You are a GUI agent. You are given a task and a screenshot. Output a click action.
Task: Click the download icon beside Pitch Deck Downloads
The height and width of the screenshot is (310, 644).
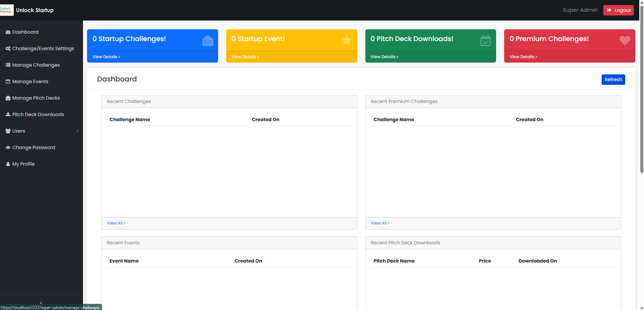click(8, 114)
